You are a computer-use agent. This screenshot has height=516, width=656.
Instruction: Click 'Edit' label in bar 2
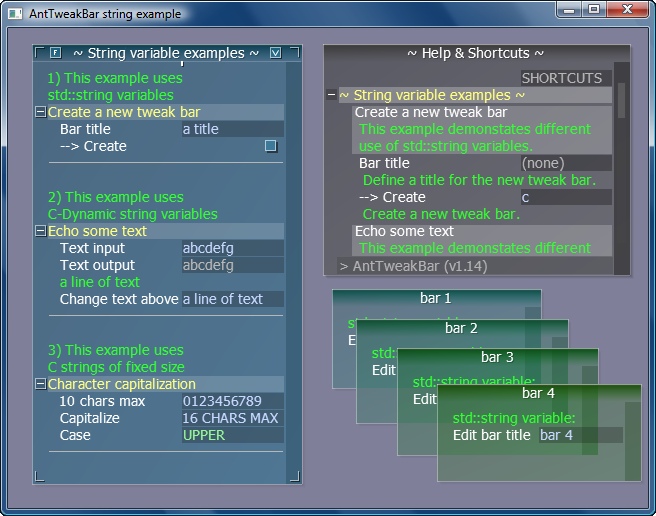[x=384, y=370]
